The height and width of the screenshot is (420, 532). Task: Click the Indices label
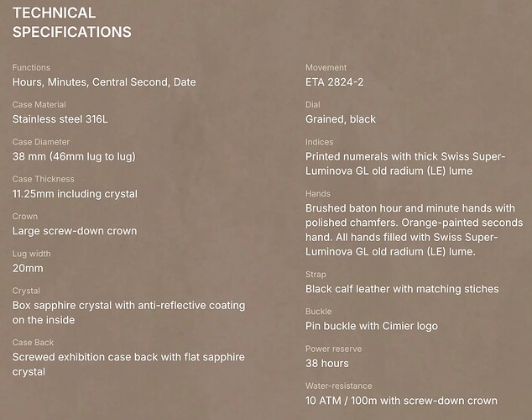click(320, 142)
